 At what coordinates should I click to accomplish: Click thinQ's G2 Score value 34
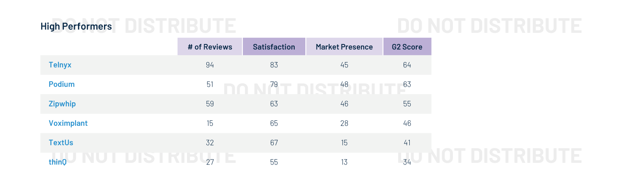click(x=407, y=162)
